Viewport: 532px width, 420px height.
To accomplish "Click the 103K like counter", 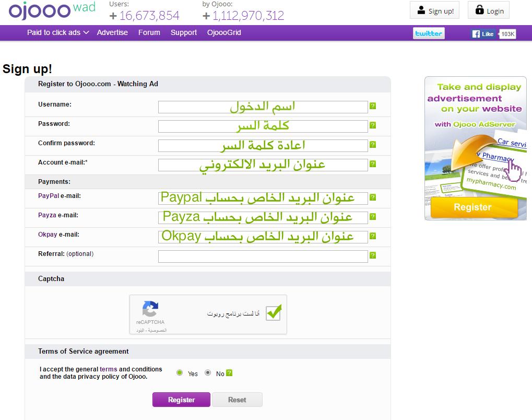I will click(508, 33).
